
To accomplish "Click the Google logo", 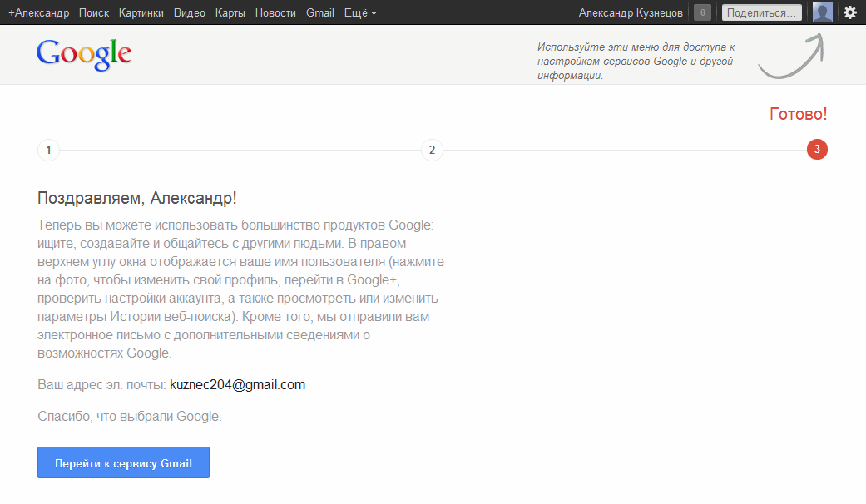I will pyautogui.click(x=84, y=55).
